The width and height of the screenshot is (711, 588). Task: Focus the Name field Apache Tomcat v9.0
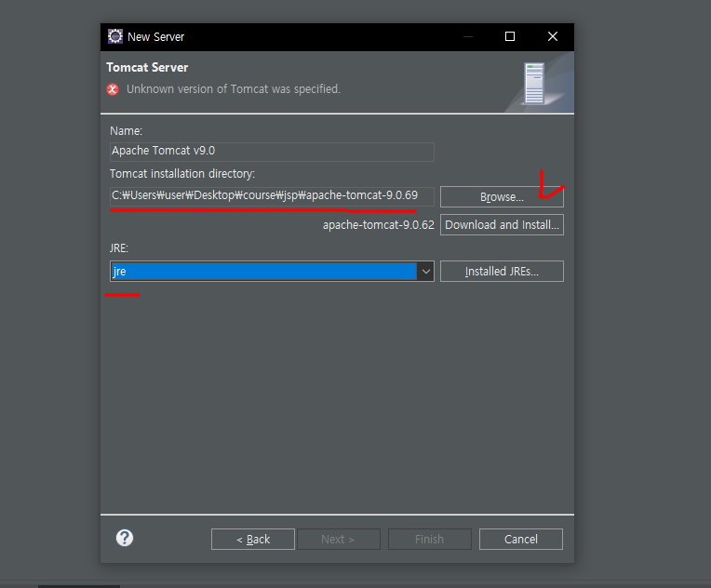pos(272,151)
